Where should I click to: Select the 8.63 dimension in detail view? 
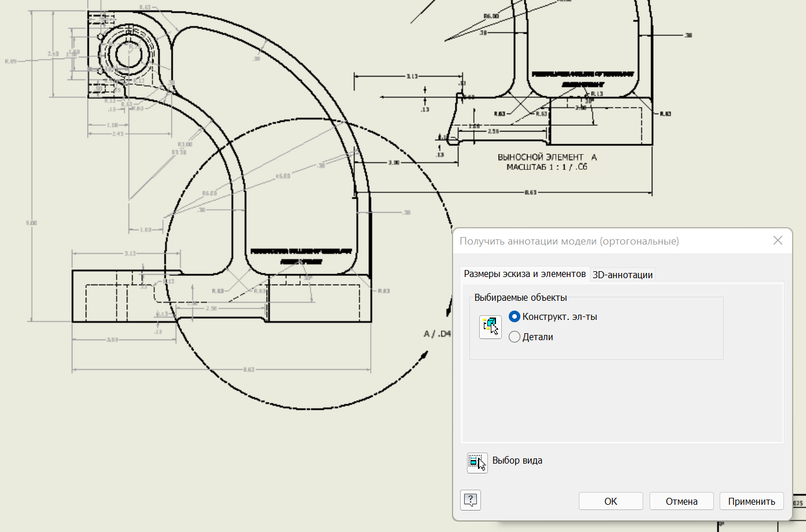click(x=531, y=192)
